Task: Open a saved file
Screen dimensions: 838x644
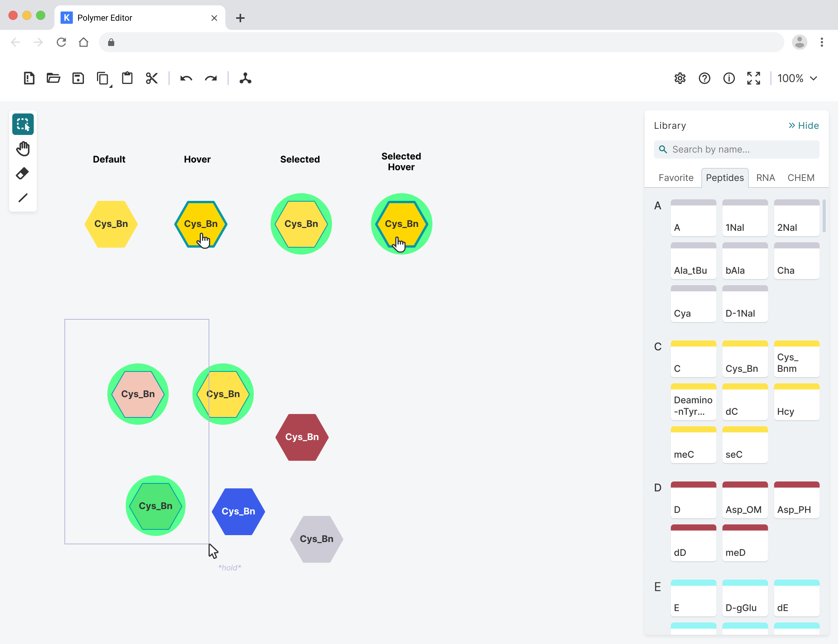Action: (x=53, y=78)
